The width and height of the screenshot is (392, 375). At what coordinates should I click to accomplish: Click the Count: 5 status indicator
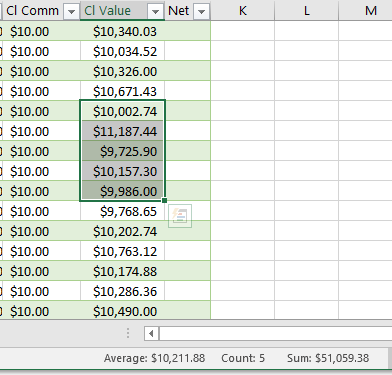[x=243, y=358]
